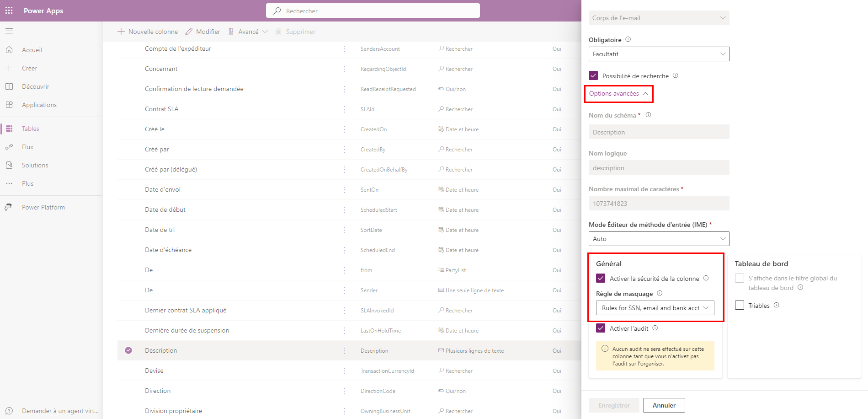Viewport: 868px width, 419px height.
Task: Click the Accueil home icon
Action: coord(9,50)
